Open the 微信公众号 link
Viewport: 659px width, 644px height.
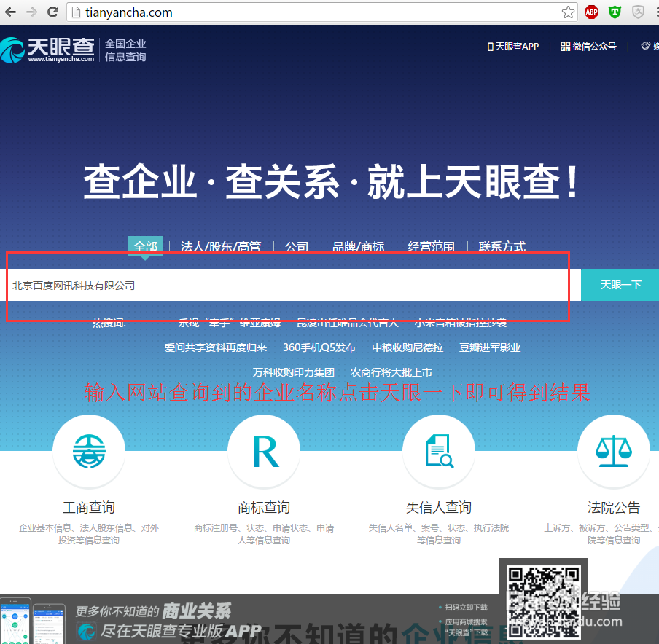click(x=588, y=46)
